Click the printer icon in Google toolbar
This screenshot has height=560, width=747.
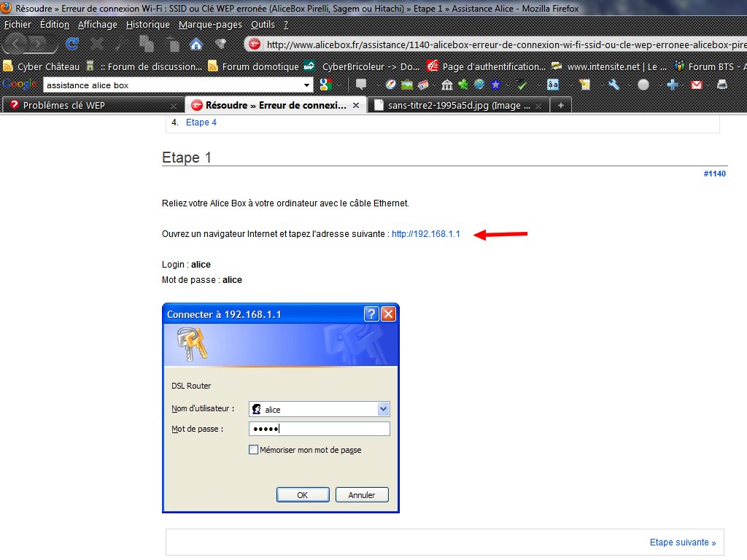pos(722,85)
